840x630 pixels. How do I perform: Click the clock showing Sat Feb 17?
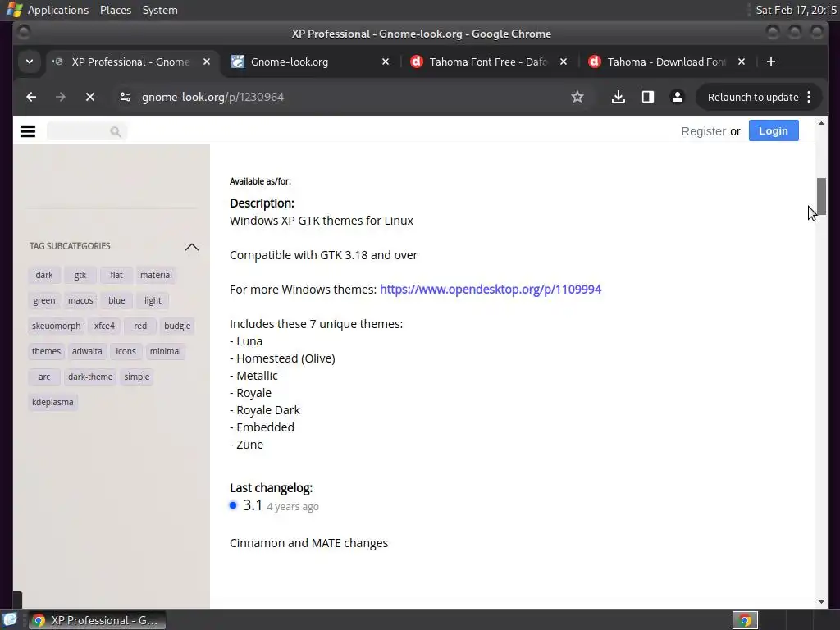[x=796, y=10]
